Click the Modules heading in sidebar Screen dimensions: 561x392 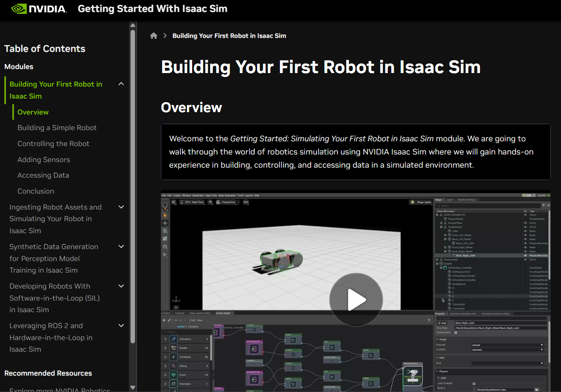(x=19, y=67)
